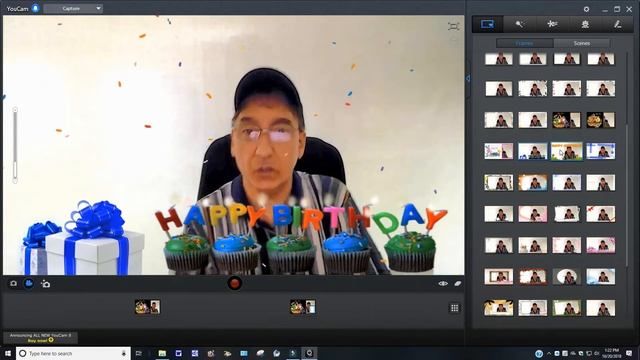Click the effects list vertical scrollbar

pyautogui.click(x=628, y=196)
